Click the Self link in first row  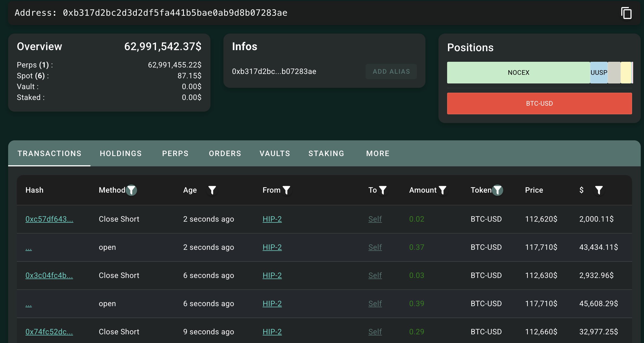(x=375, y=219)
